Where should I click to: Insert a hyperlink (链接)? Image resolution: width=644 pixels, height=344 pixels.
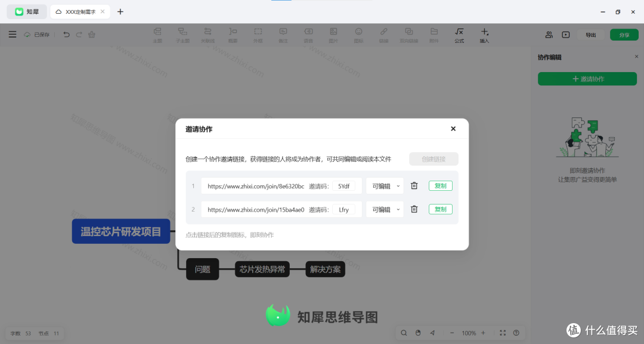383,35
